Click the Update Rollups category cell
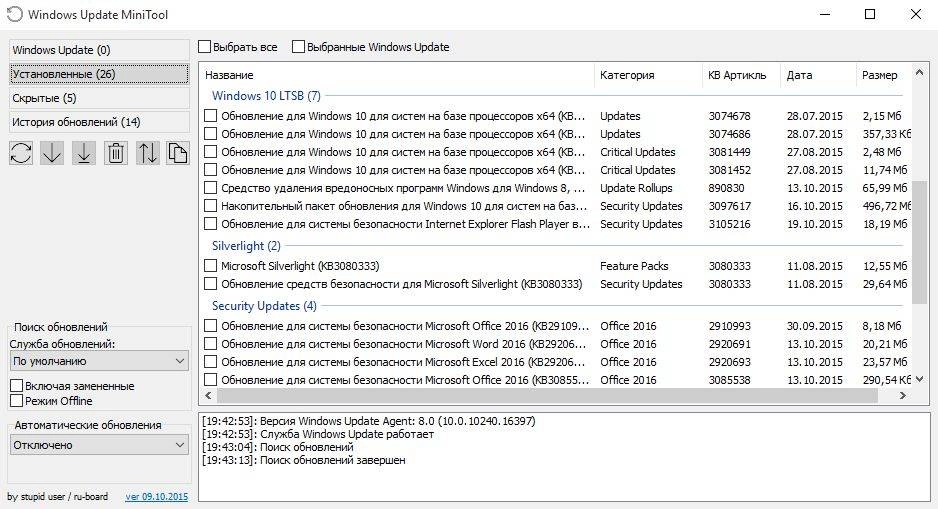The image size is (938, 509). 636,188
